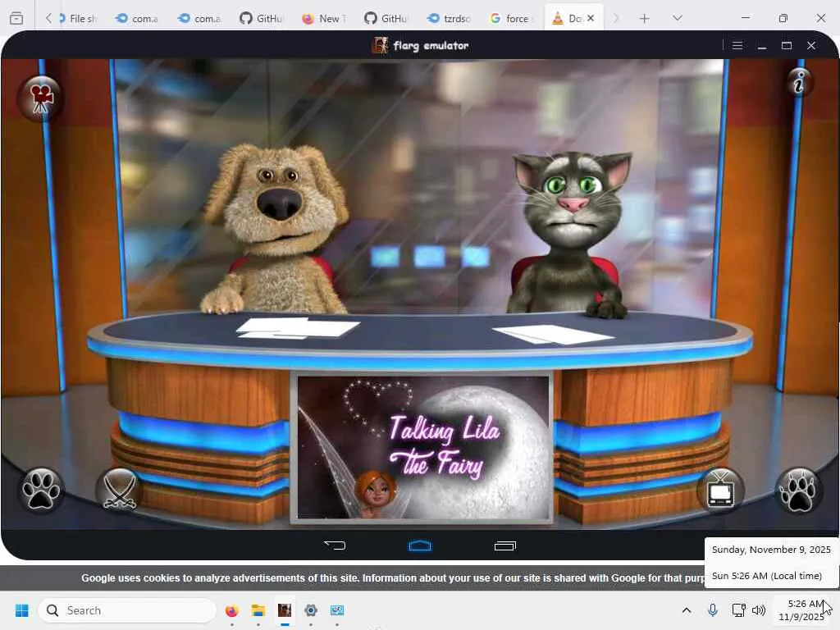Screen dimensions: 840x630
Task: Open flarg emulator taskbar icon
Action: pos(285,610)
